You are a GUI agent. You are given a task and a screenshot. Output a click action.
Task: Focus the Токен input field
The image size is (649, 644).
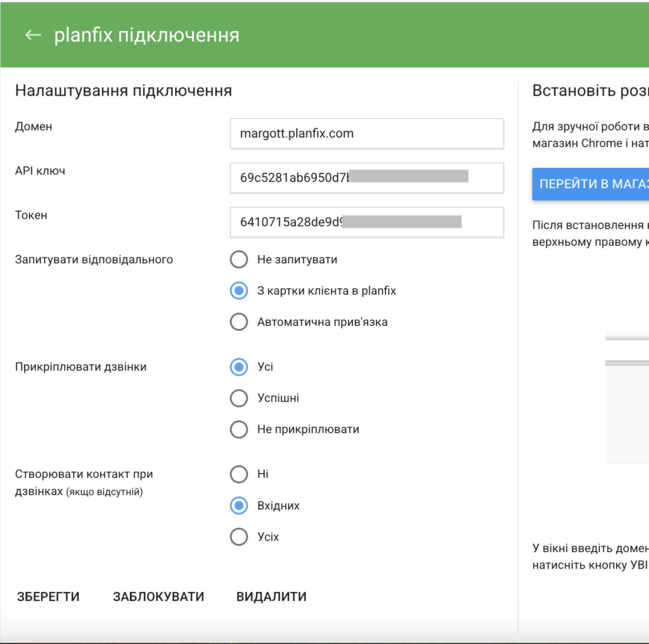click(x=367, y=222)
